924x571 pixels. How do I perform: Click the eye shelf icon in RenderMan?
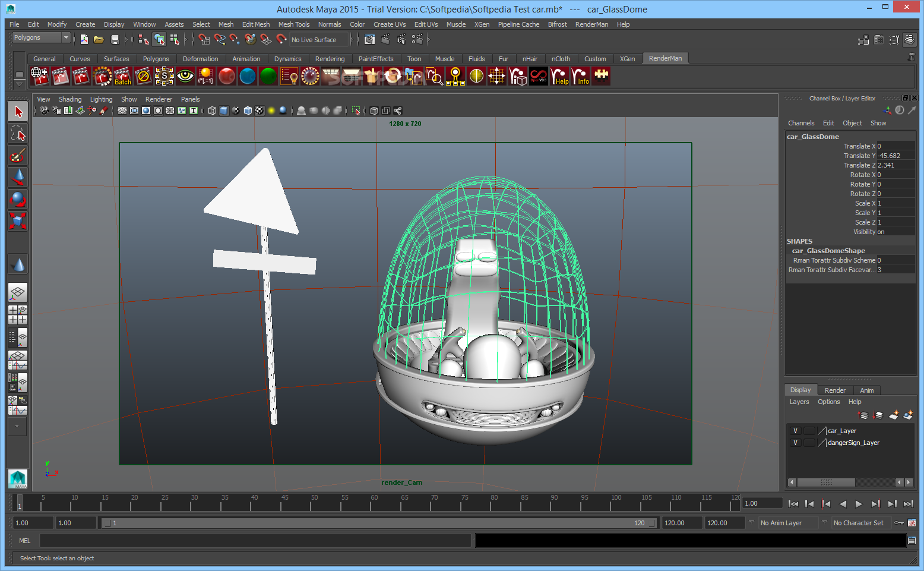tap(185, 76)
